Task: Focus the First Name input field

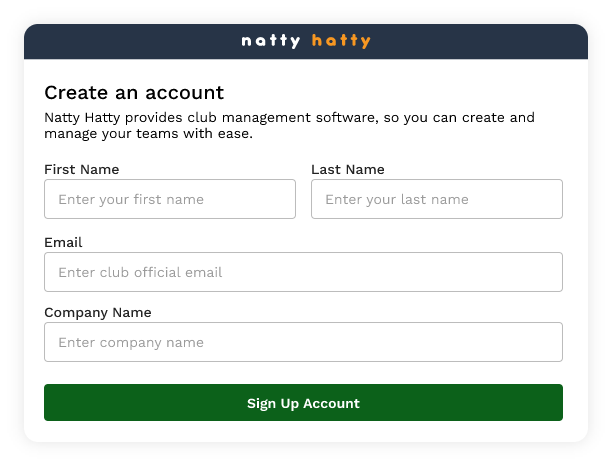Action: click(x=170, y=199)
